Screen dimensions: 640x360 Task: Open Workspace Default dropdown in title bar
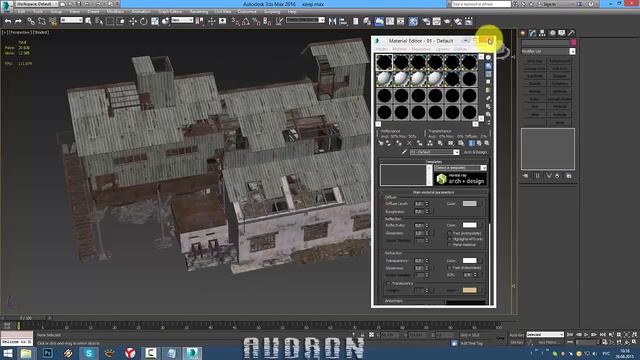tap(36, 4)
